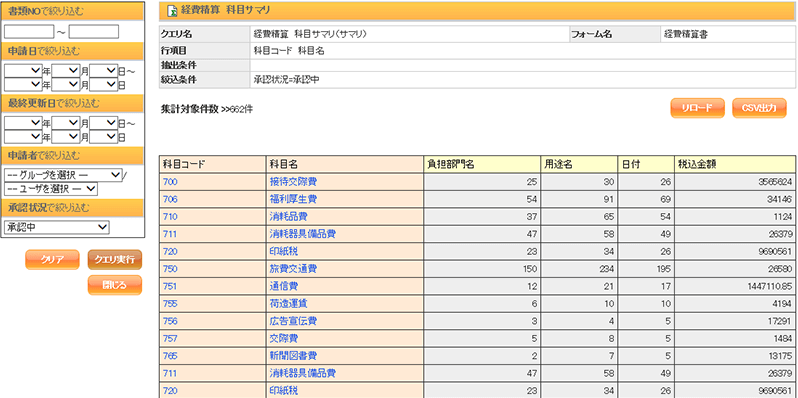Open the 申請日 start year dropdown
798x398 pixels.
coord(23,71)
